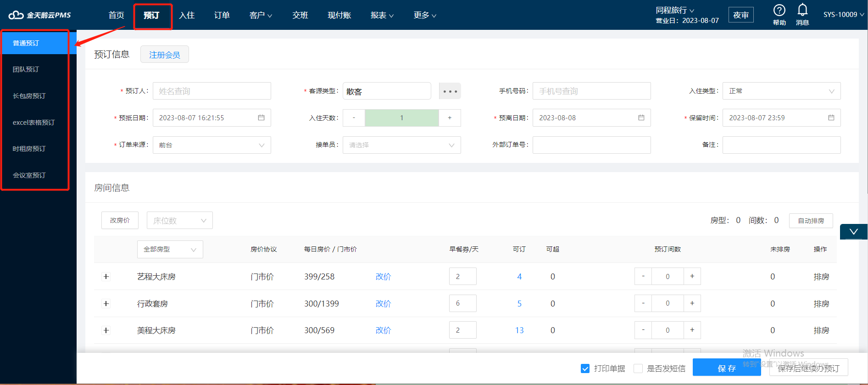The image size is (868, 385).
Task: Click the 自动排房 button
Action: (811, 221)
